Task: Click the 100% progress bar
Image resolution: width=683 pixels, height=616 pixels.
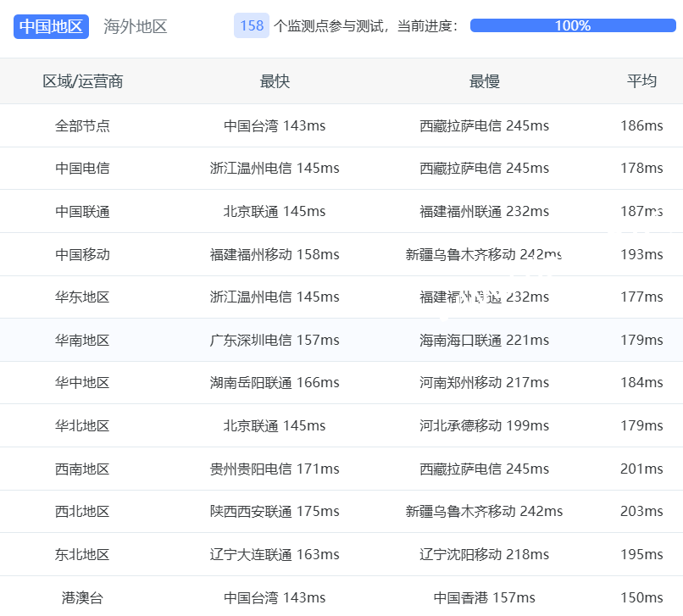Action: (572, 25)
